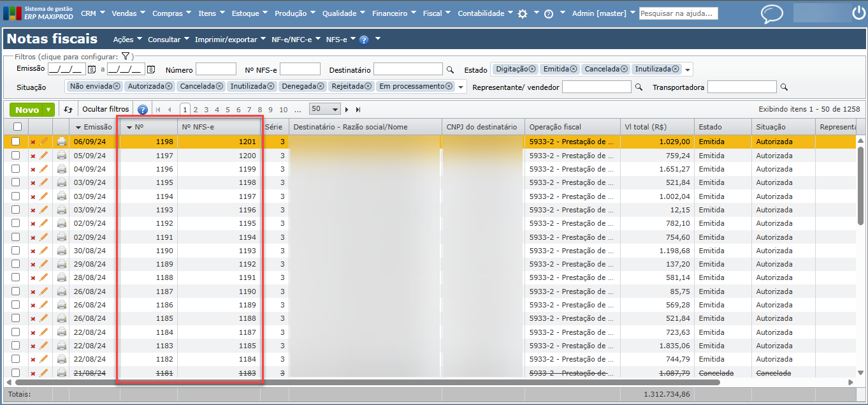Expand the Estado filter dropdown arrow
This screenshot has width=868, height=405.
click(688, 70)
